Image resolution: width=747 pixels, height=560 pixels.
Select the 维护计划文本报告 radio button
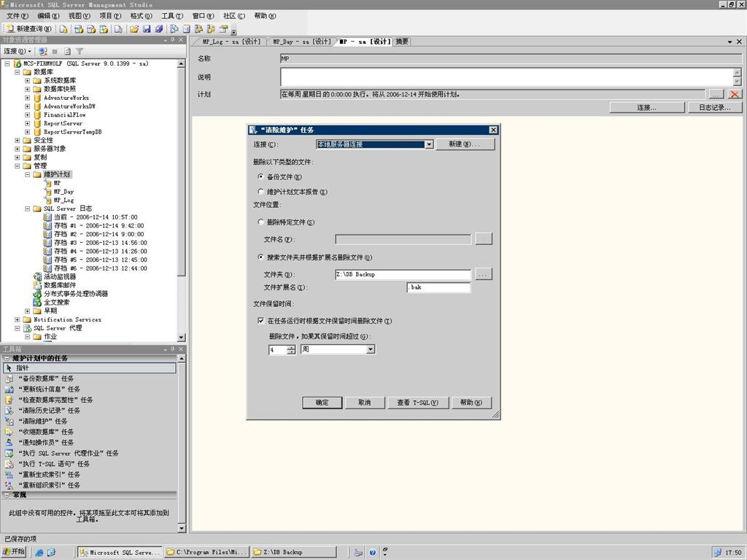click(x=260, y=192)
